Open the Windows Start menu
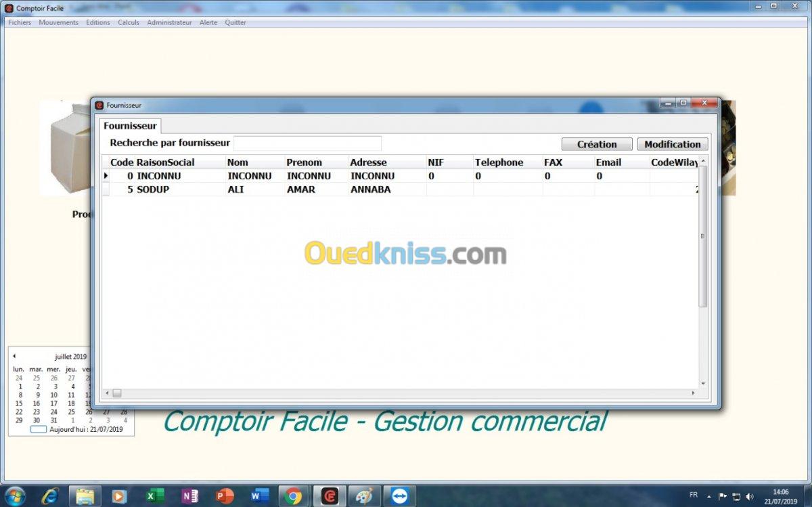 [15, 496]
